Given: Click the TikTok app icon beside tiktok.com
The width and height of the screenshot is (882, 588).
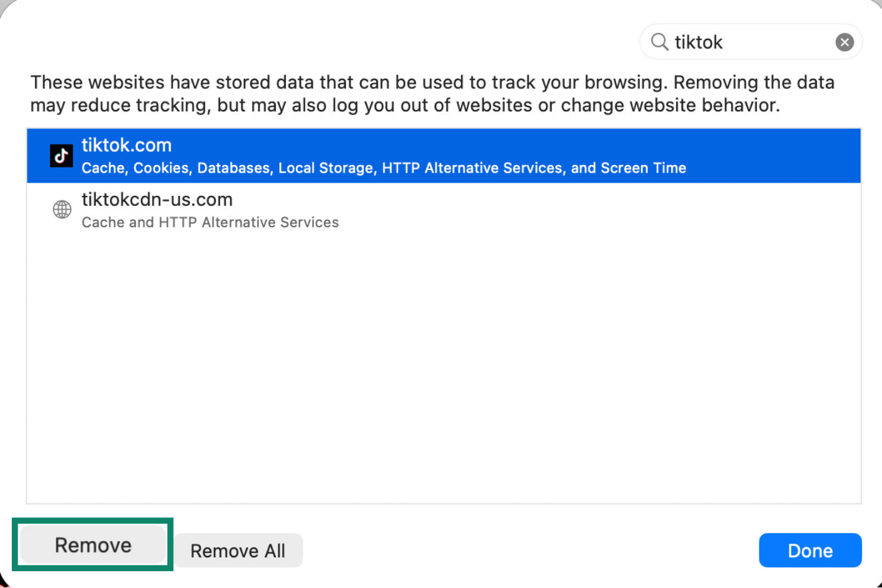Looking at the screenshot, I should [x=61, y=155].
